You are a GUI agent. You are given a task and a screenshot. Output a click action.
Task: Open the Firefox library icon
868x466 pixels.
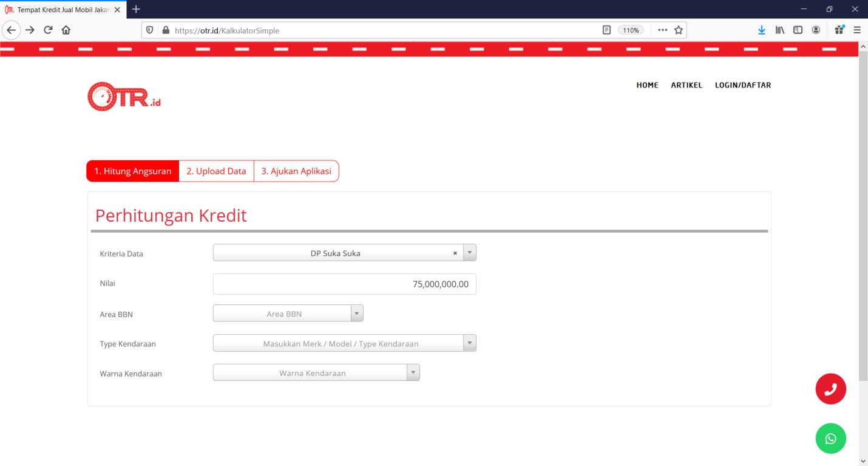click(780, 30)
